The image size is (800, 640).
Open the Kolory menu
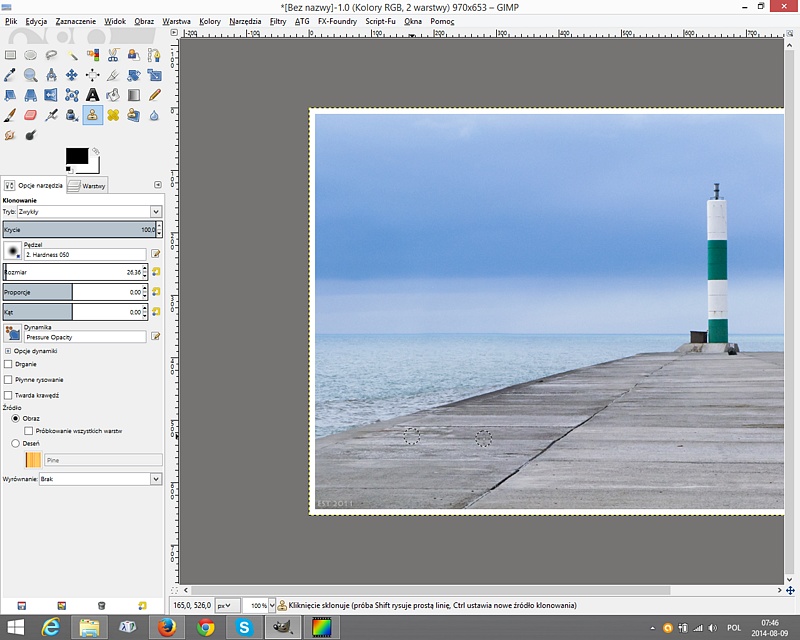(210, 21)
